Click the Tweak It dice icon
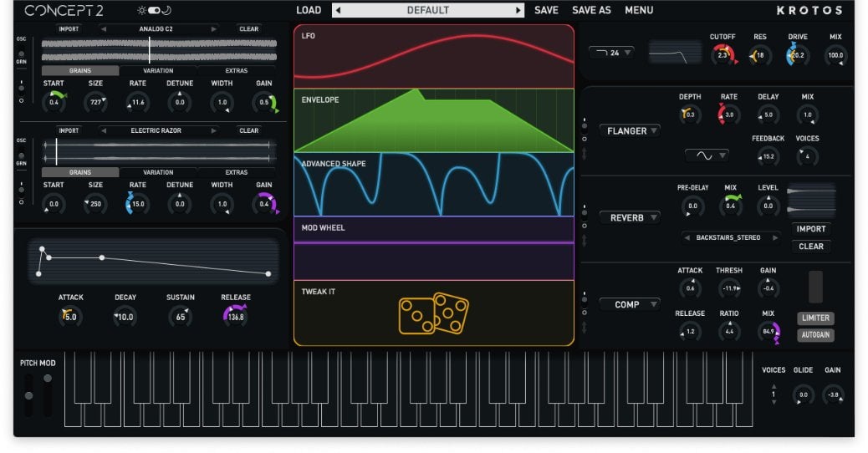The height and width of the screenshot is (453, 868). coord(433,313)
